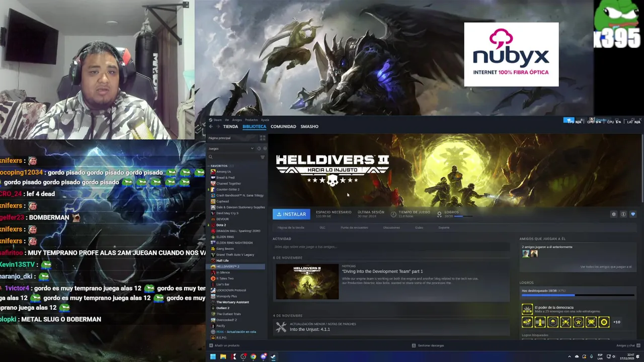The height and width of the screenshot is (362, 644).
Task: Open the Guías link
Action: 419,228
